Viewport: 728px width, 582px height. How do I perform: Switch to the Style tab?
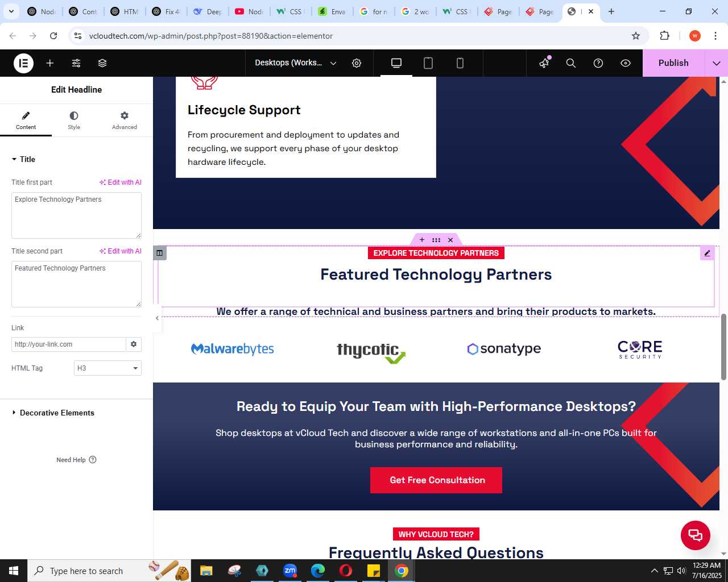[74, 120]
